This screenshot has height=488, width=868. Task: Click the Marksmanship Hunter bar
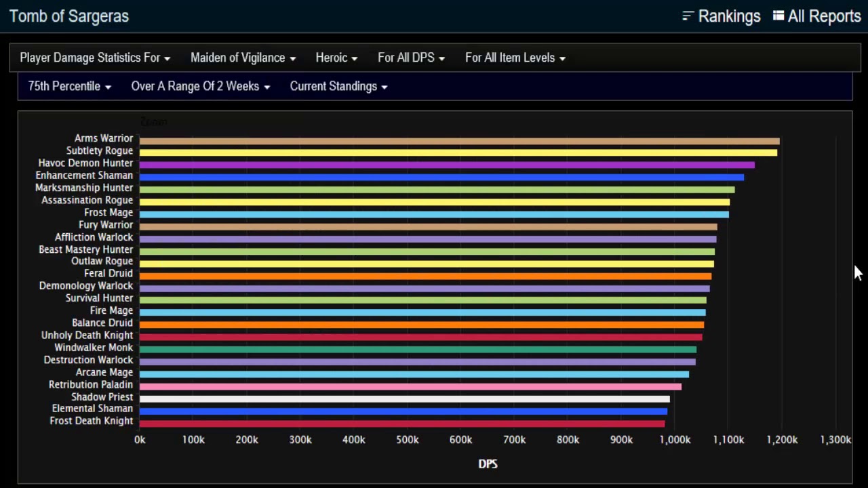click(437, 190)
